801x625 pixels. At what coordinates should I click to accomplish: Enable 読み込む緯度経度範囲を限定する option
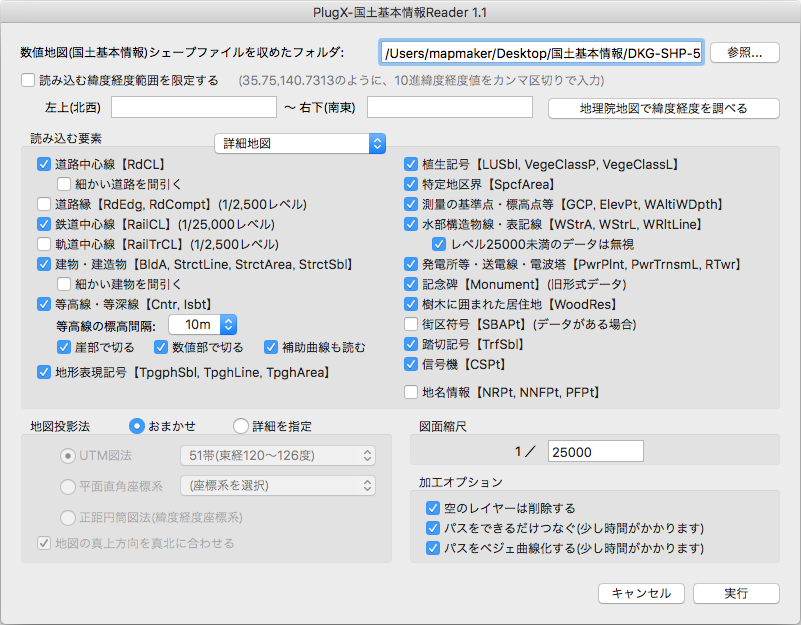(28, 81)
